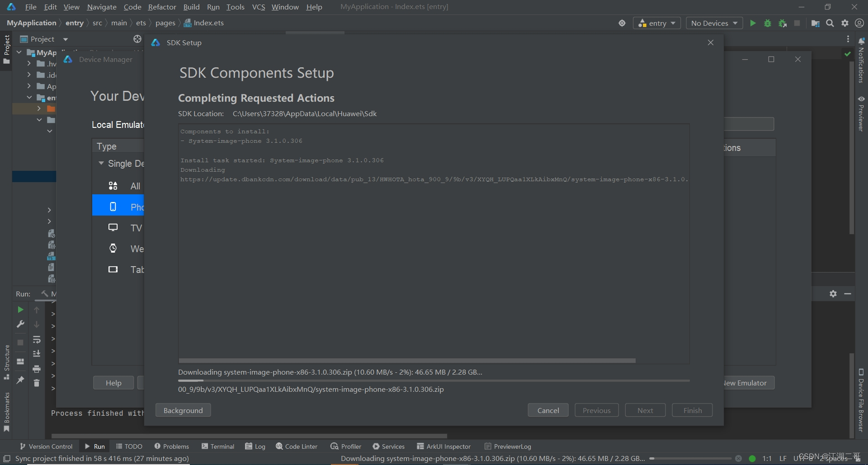Viewport: 868px width, 465px height.
Task: Click the status bar download progress indicator
Action: (x=690, y=458)
